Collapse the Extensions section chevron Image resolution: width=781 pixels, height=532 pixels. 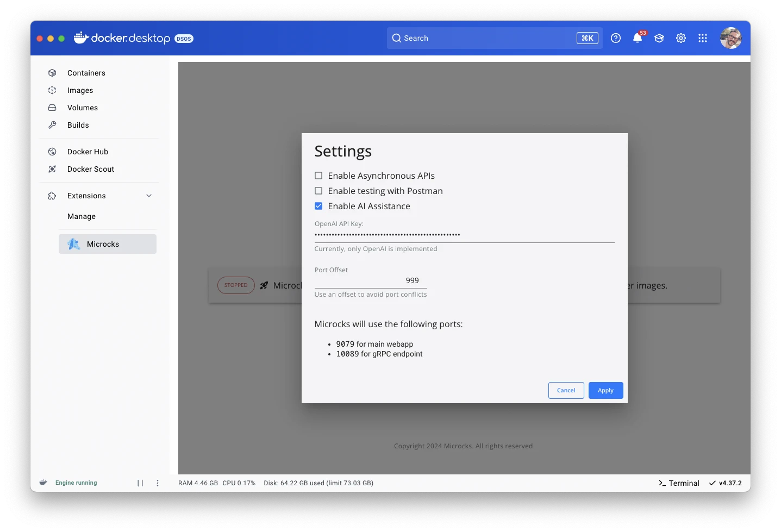[x=149, y=196]
